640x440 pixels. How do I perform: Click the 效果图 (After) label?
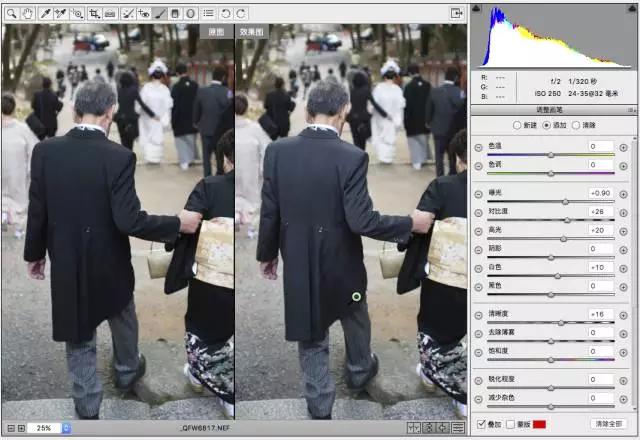[252, 32]
